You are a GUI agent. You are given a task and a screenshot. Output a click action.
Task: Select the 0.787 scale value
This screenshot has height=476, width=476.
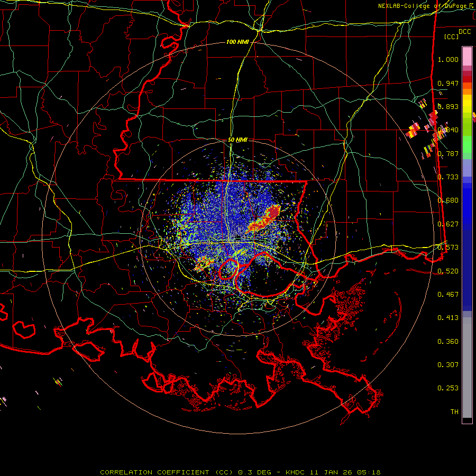point(448,153)
